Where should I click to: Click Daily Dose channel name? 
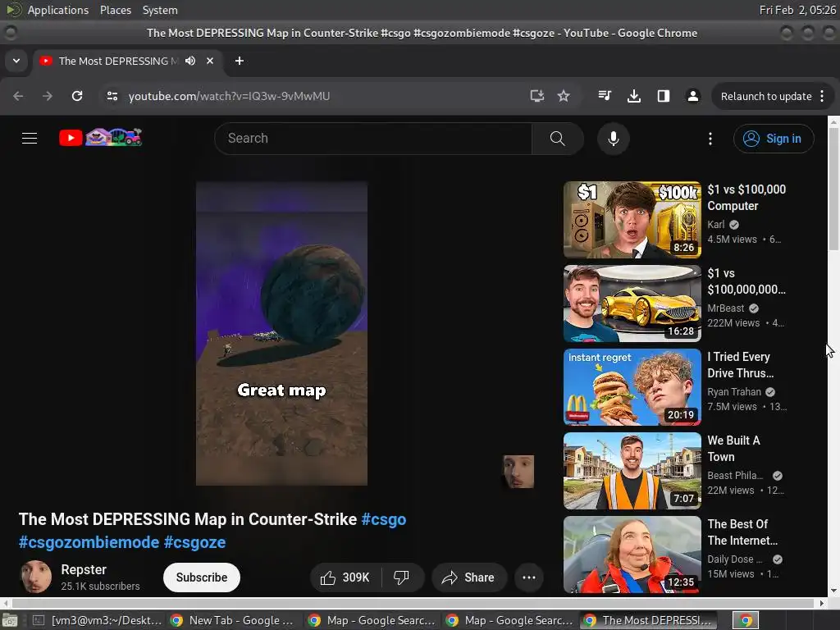pyautogui.click(x=734, y=559)
